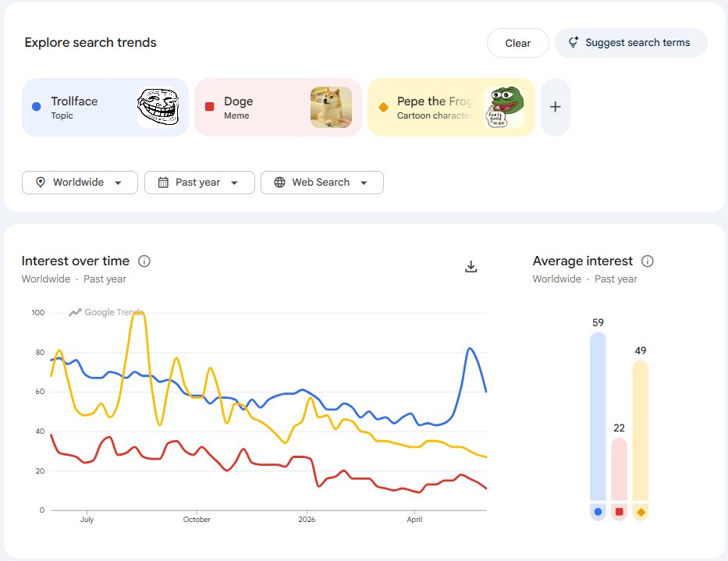Add a comparison term with plus
The height and width of the screenshot is (561, 728).
556,107
